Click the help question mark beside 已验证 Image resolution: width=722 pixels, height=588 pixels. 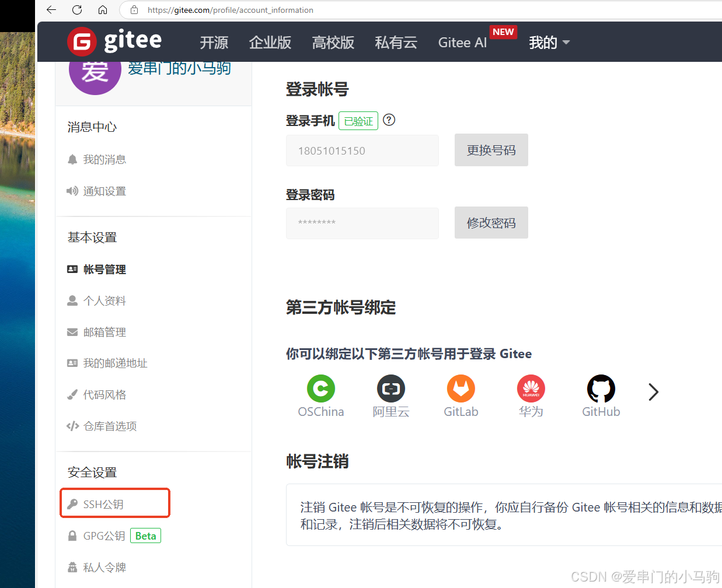pos(389,120)
